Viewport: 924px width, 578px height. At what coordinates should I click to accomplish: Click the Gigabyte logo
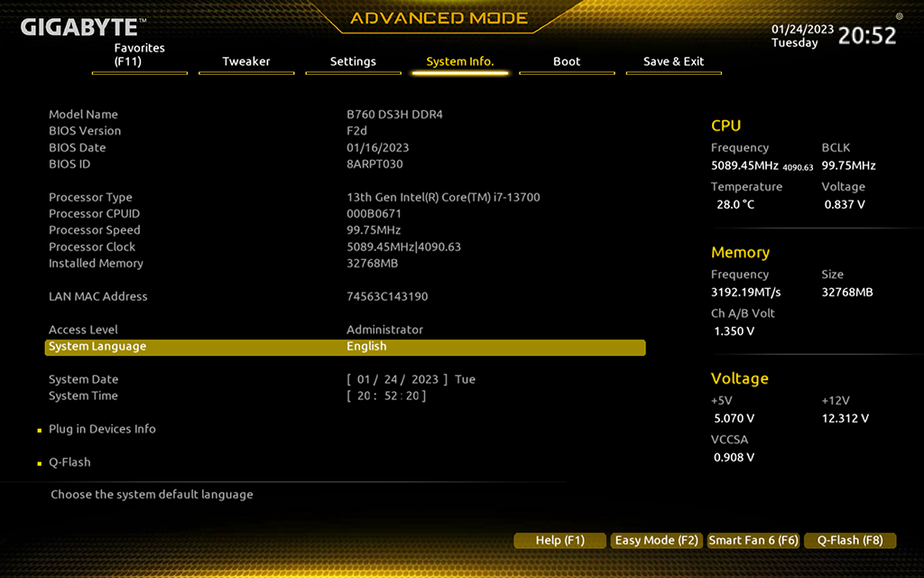(x=83, y=26)
